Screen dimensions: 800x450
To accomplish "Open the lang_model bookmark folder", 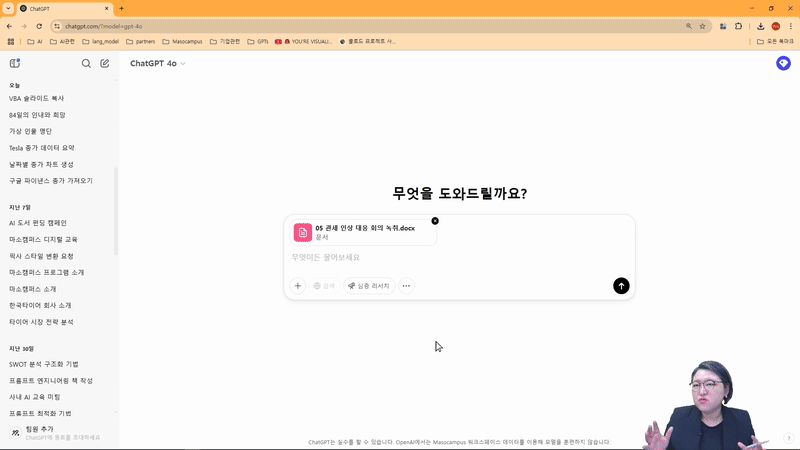I will [x=103, y=42].
